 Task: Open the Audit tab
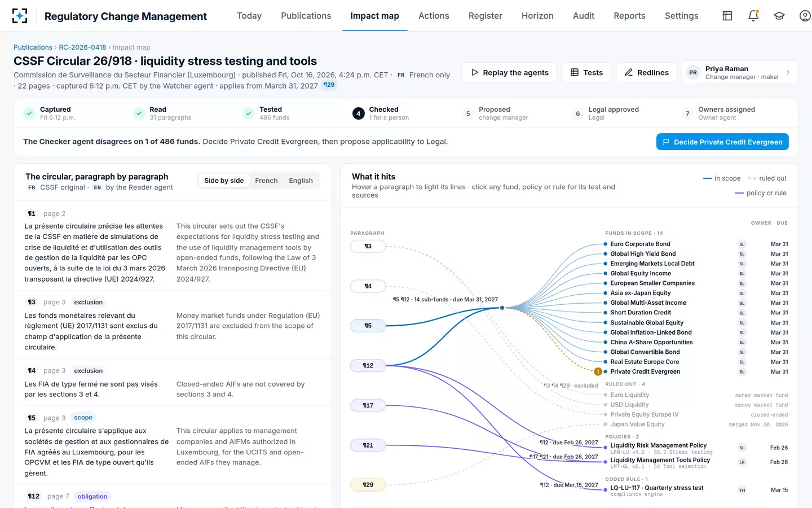click(584, 16)
